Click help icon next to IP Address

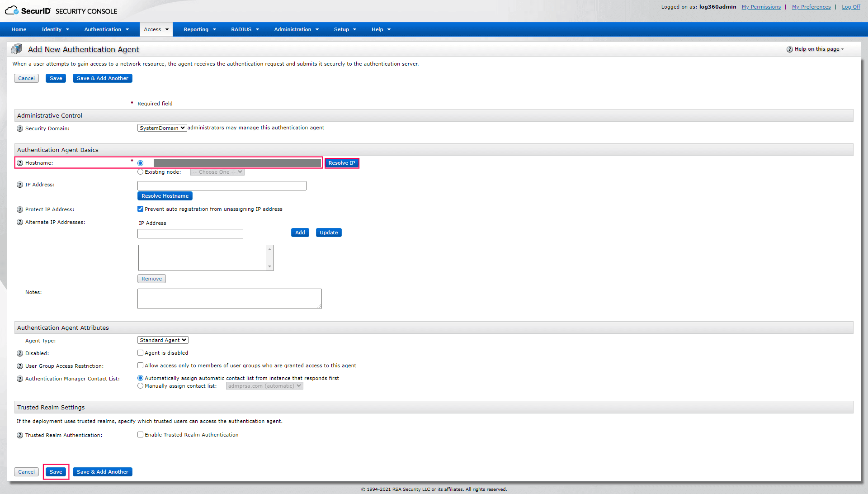point(20,185)
